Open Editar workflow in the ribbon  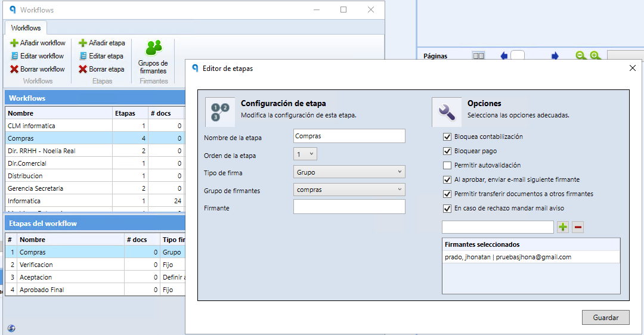(37, 56)
